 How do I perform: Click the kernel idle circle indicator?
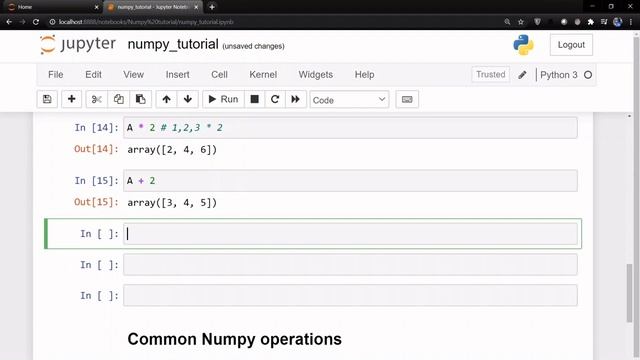click(x=588, y=75)
